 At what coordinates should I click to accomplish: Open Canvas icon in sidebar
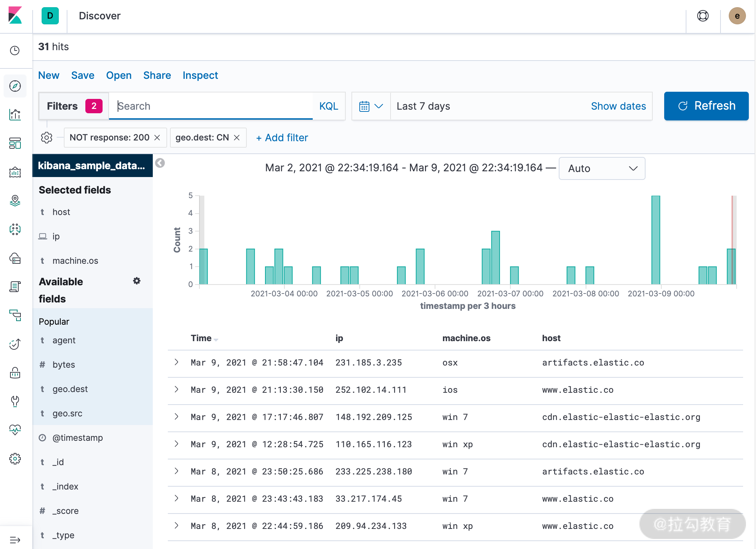15,172
